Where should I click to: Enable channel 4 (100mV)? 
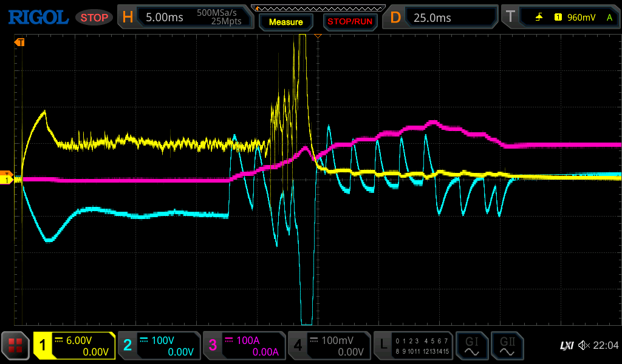click(x=329, y=346)
